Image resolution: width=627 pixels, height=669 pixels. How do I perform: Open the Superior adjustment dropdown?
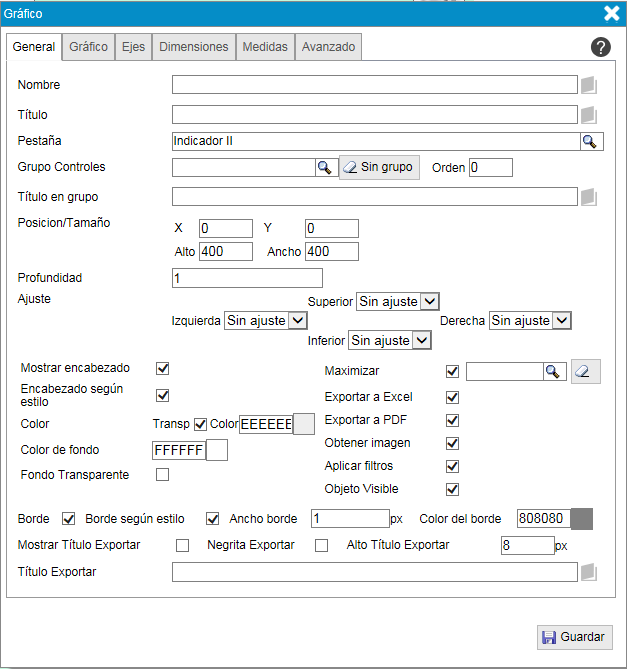coord(398,301)
